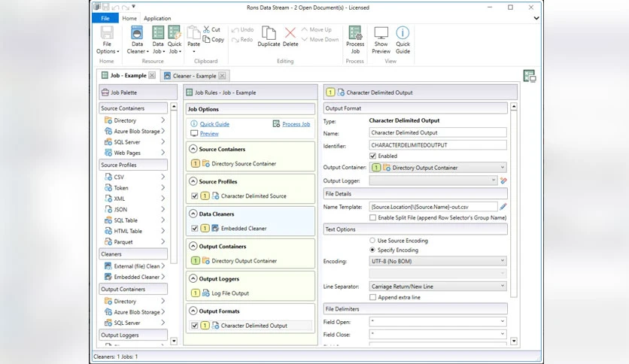Cut the selected item
This screenshot has height=364, width=629.
click(x=212, y=29)
